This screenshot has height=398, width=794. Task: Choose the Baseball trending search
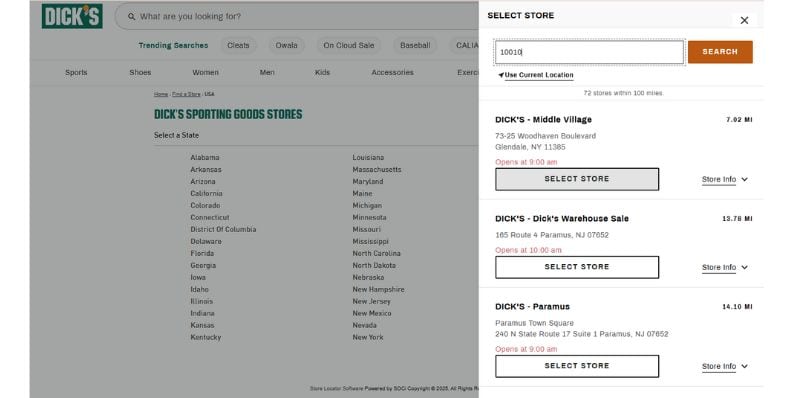pyautogui.click(x=415, y=46)
